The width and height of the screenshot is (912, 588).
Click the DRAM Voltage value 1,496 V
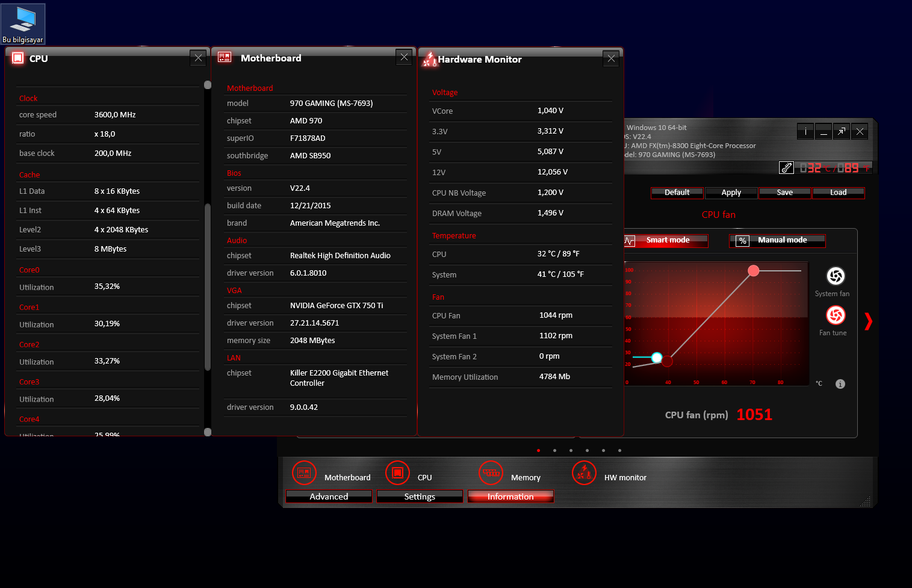coord(550,213)
